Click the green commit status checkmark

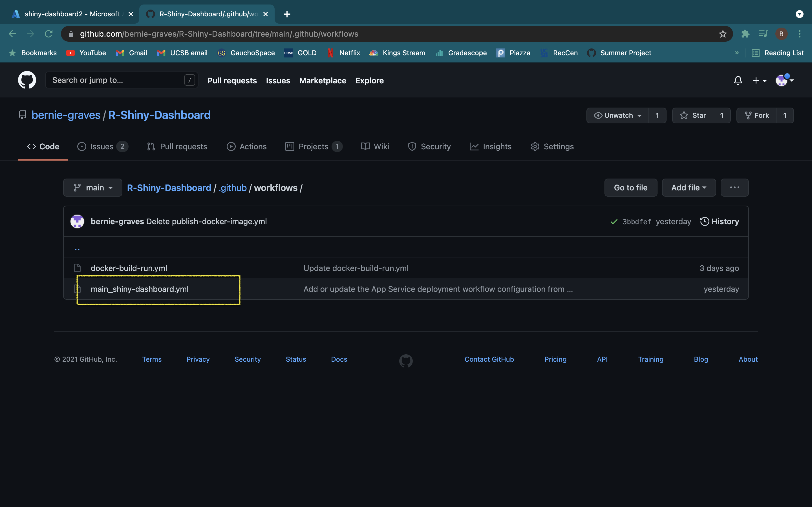614,222
